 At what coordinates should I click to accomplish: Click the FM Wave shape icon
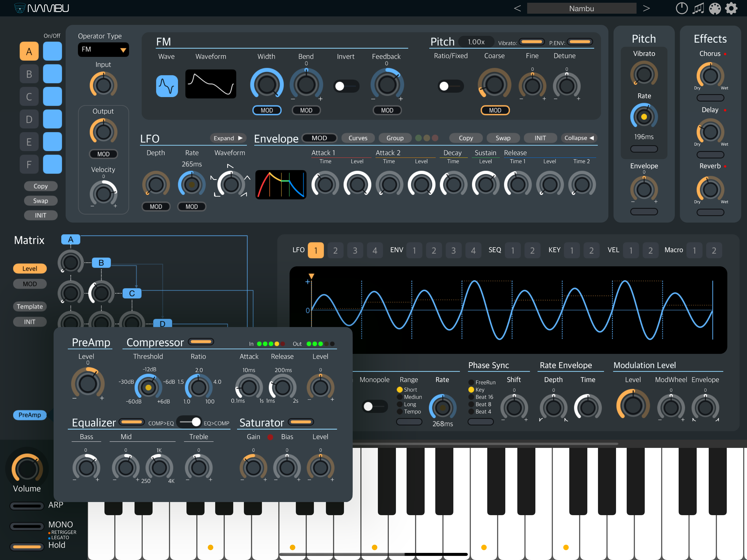(x=167, y=86)
